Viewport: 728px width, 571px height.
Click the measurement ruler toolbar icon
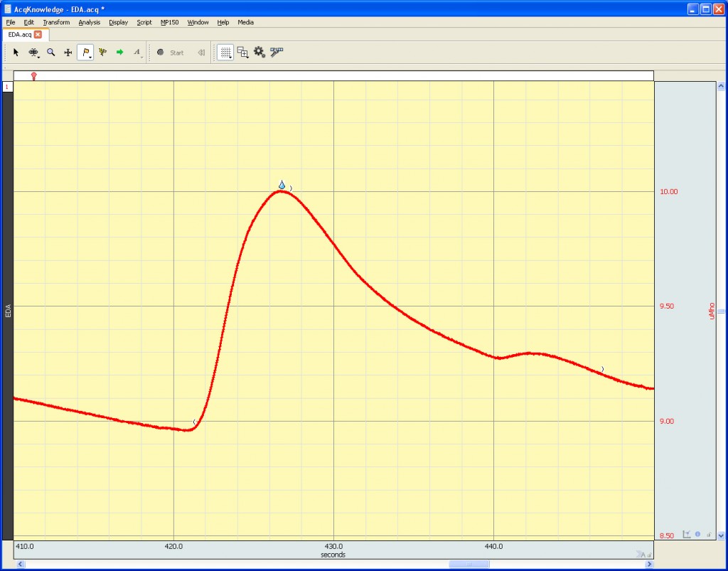coord(277,52)
